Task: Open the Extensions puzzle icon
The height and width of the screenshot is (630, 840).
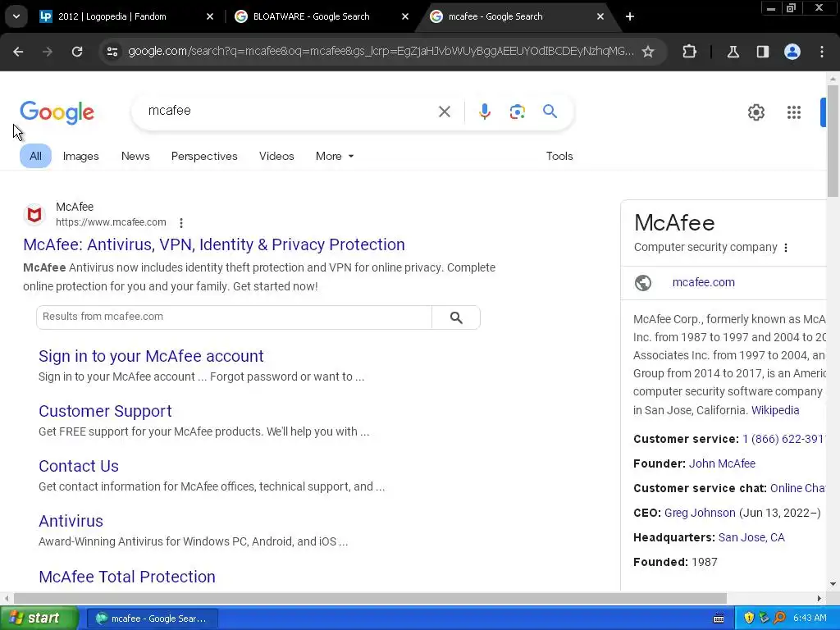Action: coord(689,52)
